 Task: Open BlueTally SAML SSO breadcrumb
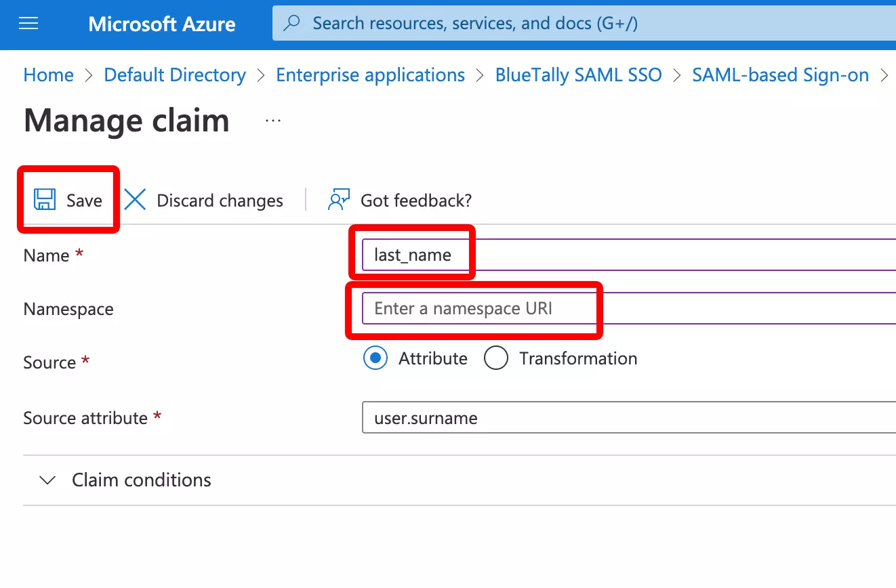click(x=579, y=75)
